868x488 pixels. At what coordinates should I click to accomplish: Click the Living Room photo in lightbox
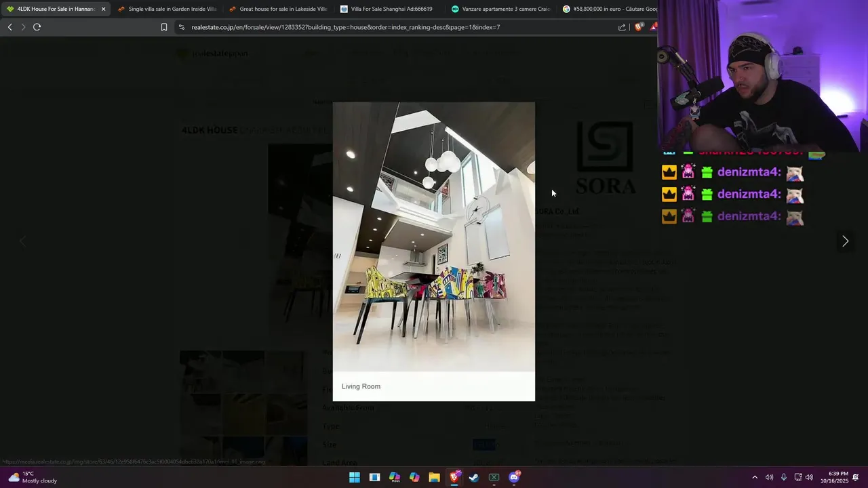(434, 237)
